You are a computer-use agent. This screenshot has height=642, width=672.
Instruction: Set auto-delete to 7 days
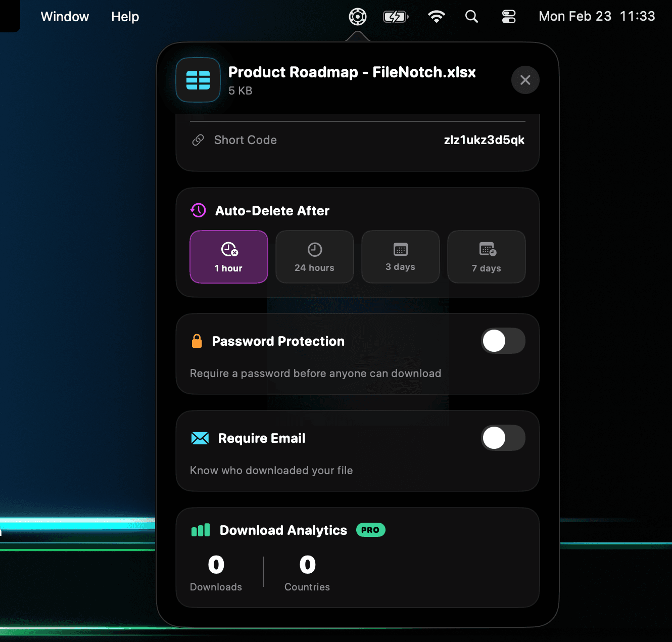486,257
